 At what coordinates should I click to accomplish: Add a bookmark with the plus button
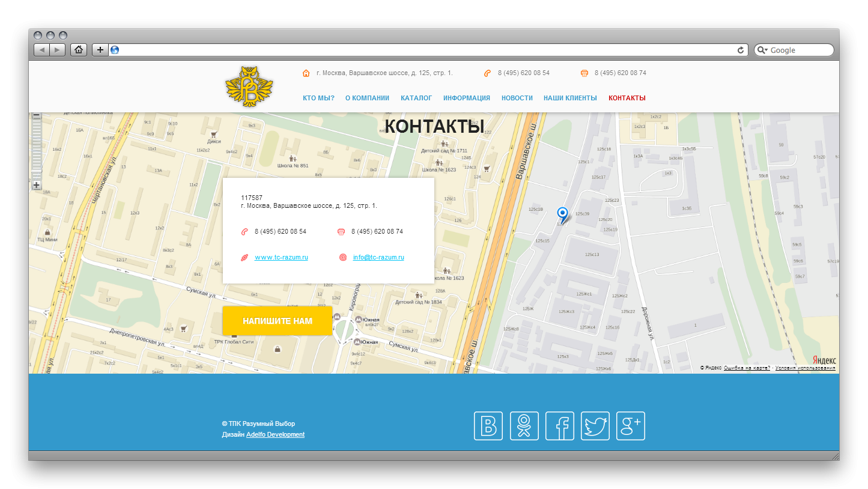[100, 50]
